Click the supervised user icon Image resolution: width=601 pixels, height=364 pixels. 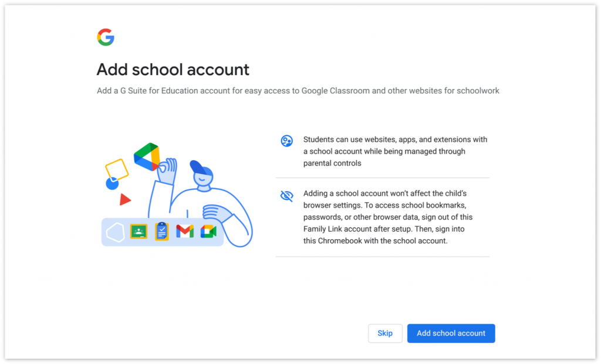(286, 141)
